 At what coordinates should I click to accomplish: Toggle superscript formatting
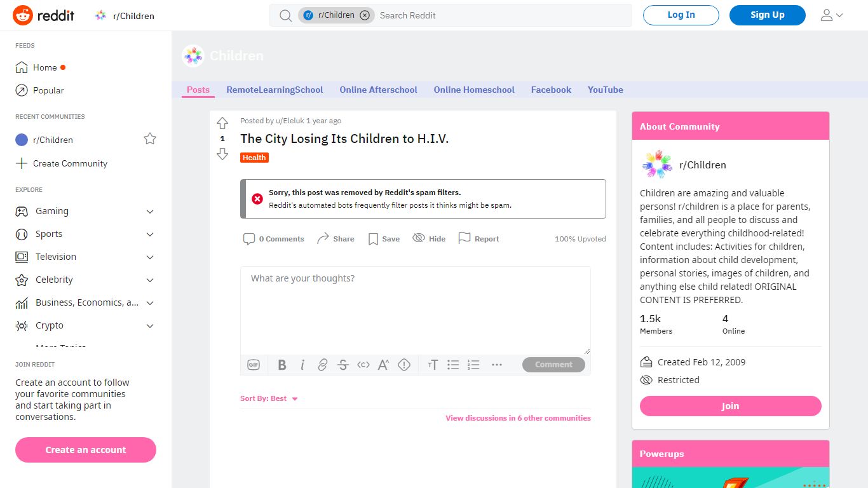point(384,365)
